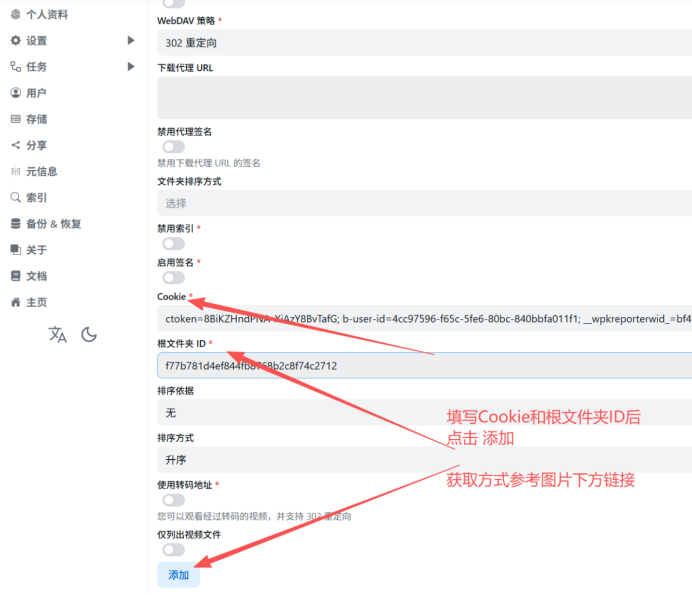
Task: Click the 用户 user icon
Action: click(15, 93)
